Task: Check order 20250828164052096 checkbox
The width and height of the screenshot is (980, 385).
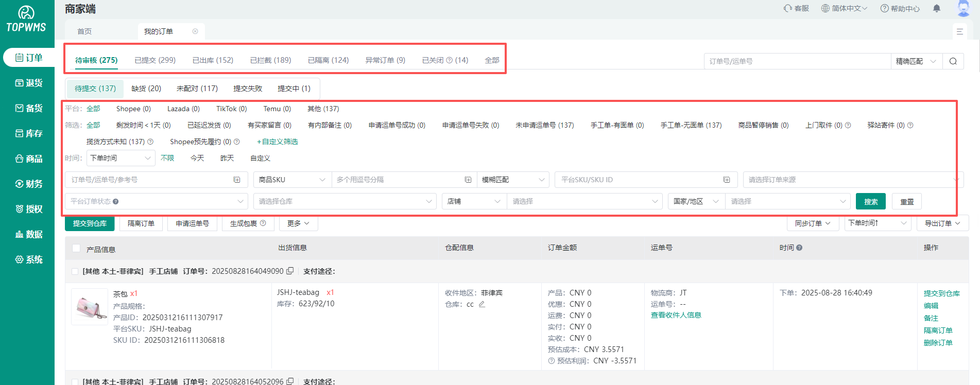Action: coord(75,381)
